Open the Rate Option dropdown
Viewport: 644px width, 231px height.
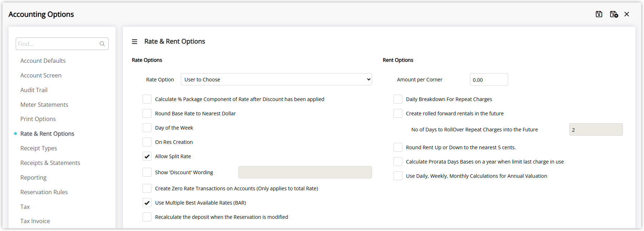coord(276,79)
